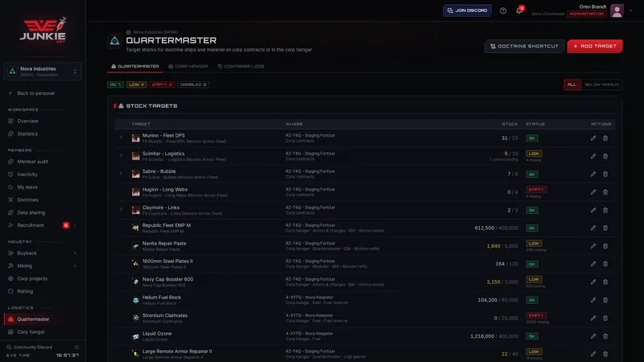Delete the Nanite Repair Paste target
The height and width of the screenshot is (362, 644).
[605, 246]
